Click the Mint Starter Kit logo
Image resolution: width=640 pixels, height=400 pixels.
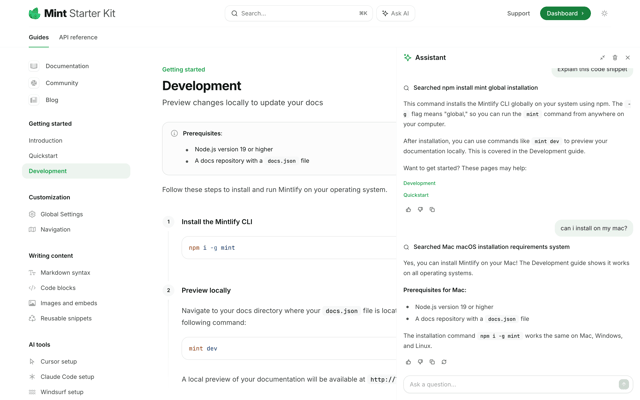[x=72, y=13]
